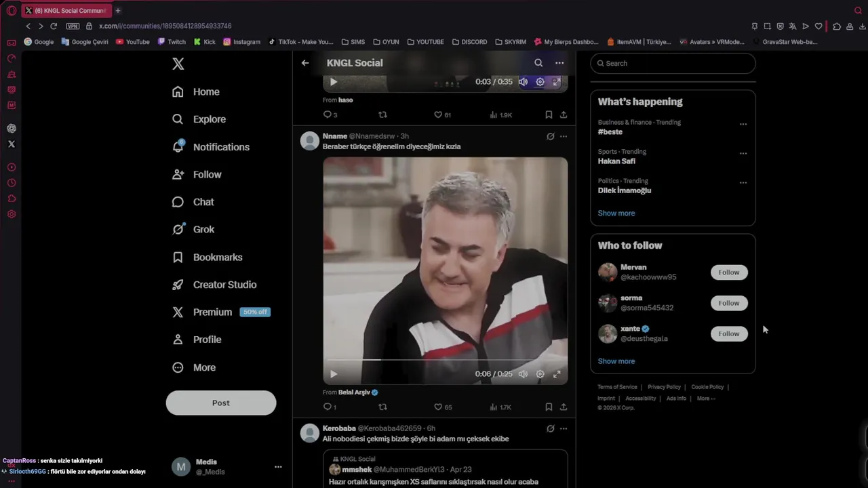Play the top video at 0:03

[x=333, y=81]
